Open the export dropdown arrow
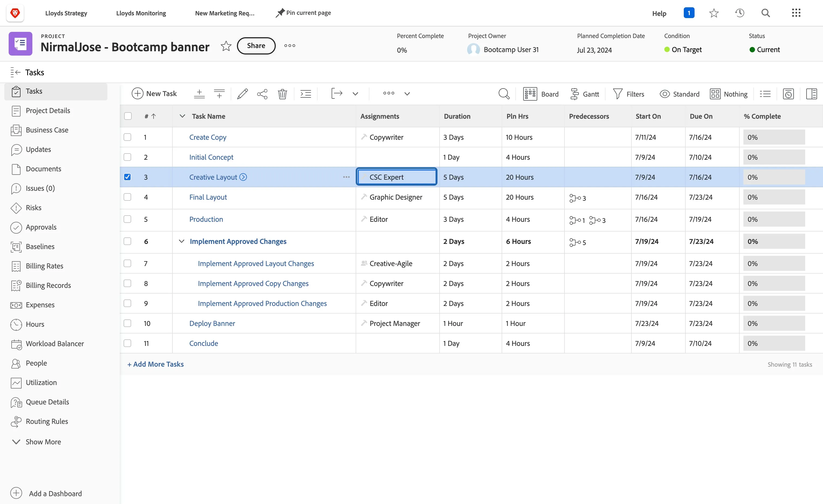 tap(355, 94)
